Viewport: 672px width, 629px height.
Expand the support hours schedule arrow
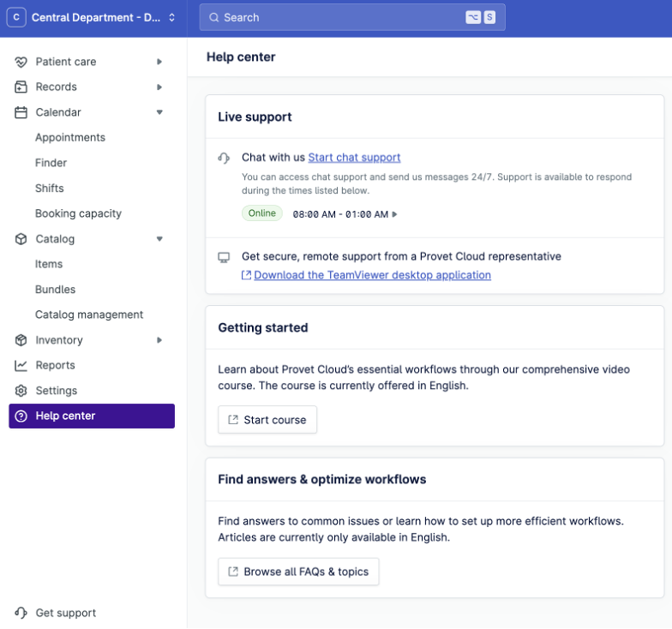394,214
